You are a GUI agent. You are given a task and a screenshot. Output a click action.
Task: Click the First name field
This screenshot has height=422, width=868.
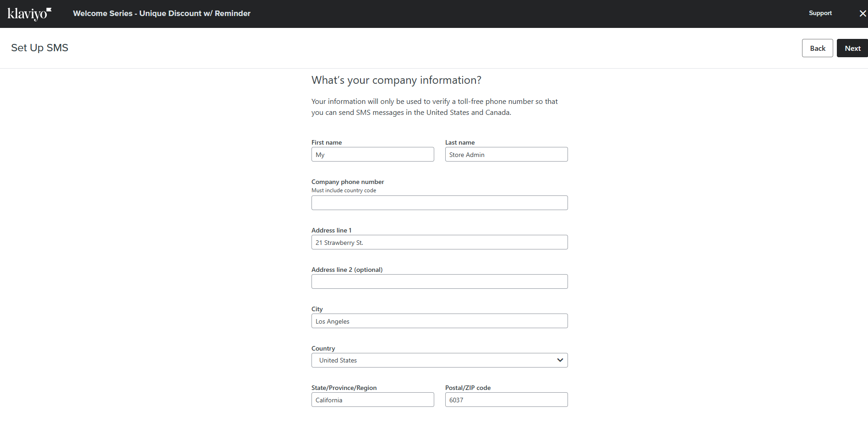coord(372,154)
